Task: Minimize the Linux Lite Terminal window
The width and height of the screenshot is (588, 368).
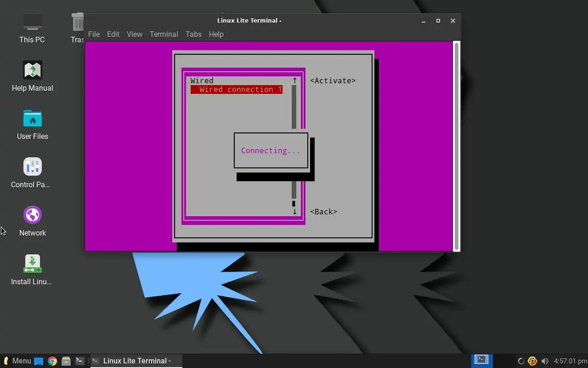Action: click(424, 21)
